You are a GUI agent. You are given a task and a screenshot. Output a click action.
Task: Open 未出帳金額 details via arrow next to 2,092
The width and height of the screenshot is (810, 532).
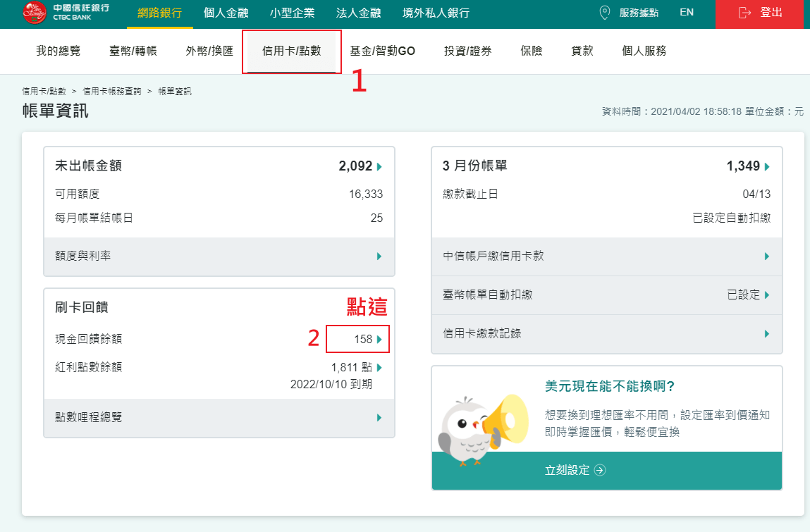pos(380,166)
